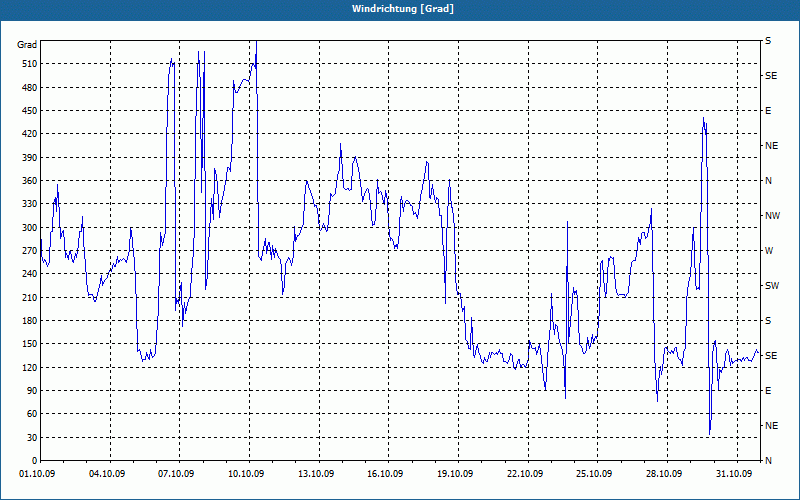Screen dimensions: 800x500
Task: Click the 13.10.09 date label
Action: 316,474
